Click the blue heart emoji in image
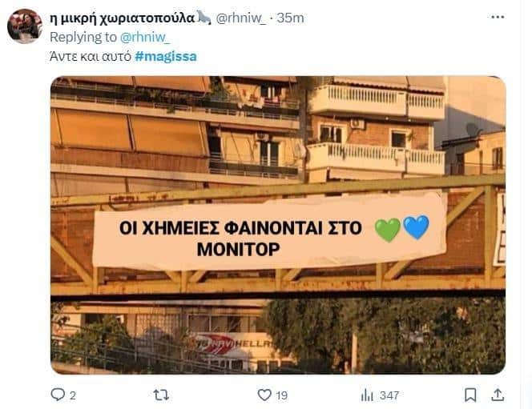Screen dimensions: 532x409 click(x=416, y=227)
